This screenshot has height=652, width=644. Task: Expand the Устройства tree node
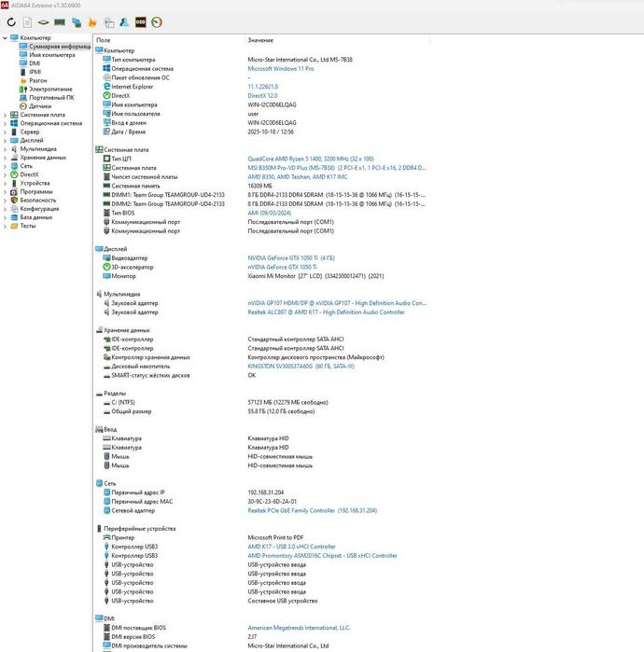5,184
